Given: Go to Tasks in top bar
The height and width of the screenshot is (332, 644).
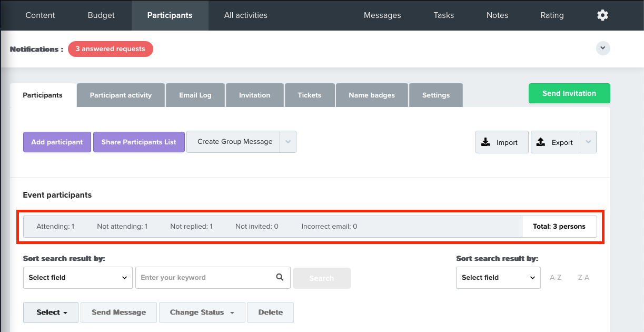Looking at the screenshot, I should coord(444,15).
